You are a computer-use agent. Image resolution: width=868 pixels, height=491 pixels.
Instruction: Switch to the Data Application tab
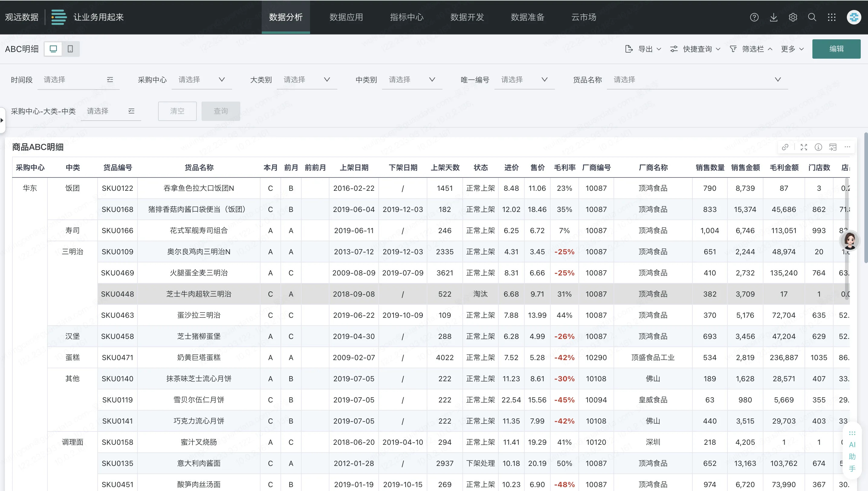[346, 17]
